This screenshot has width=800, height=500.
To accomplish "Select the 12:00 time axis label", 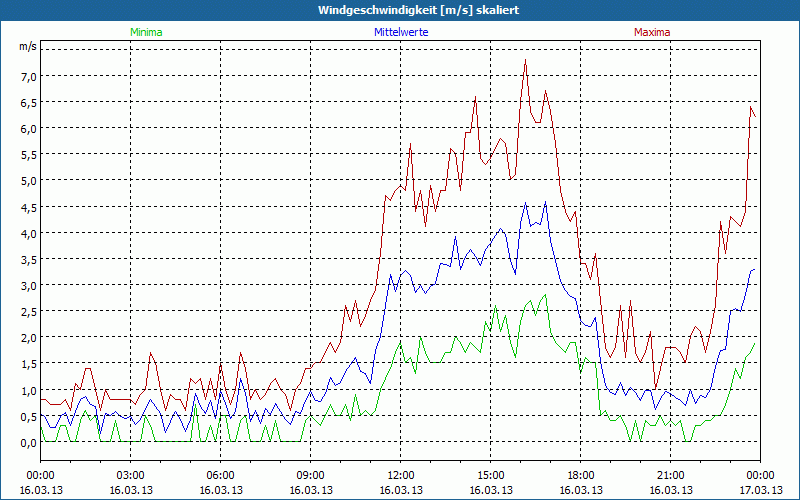I will (401, 475).
